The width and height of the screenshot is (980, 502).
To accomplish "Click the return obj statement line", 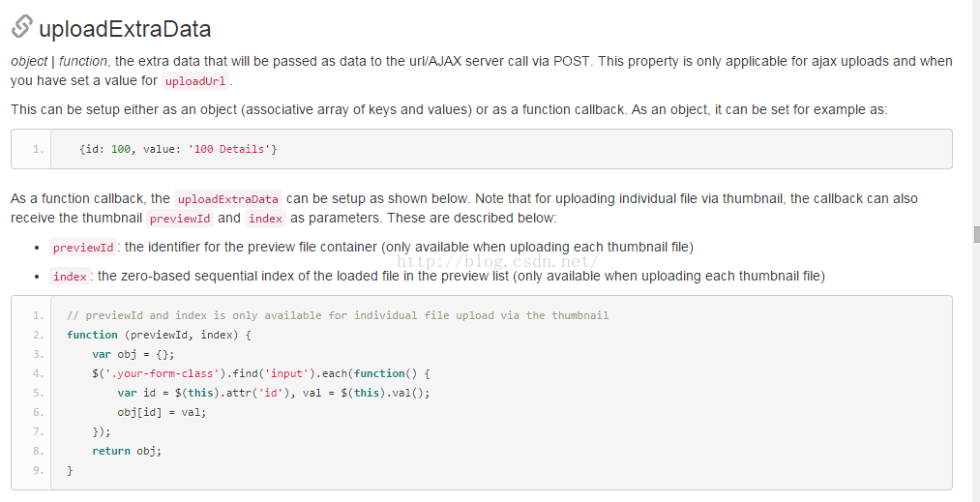I will [127, 451].
